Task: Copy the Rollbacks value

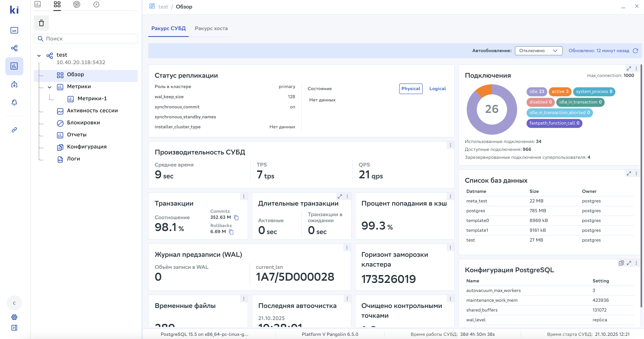Action: (x=231, y=232)
